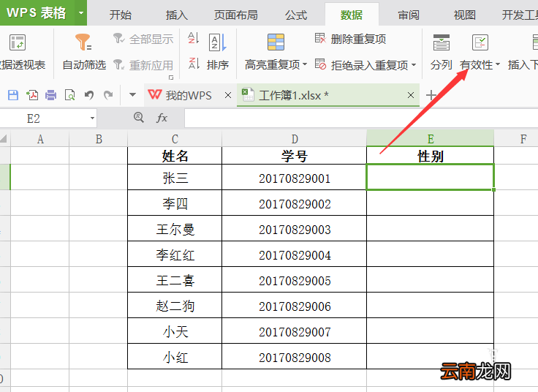Export to PDF from quick toolbar
The image size is (538, 392).
32,95
